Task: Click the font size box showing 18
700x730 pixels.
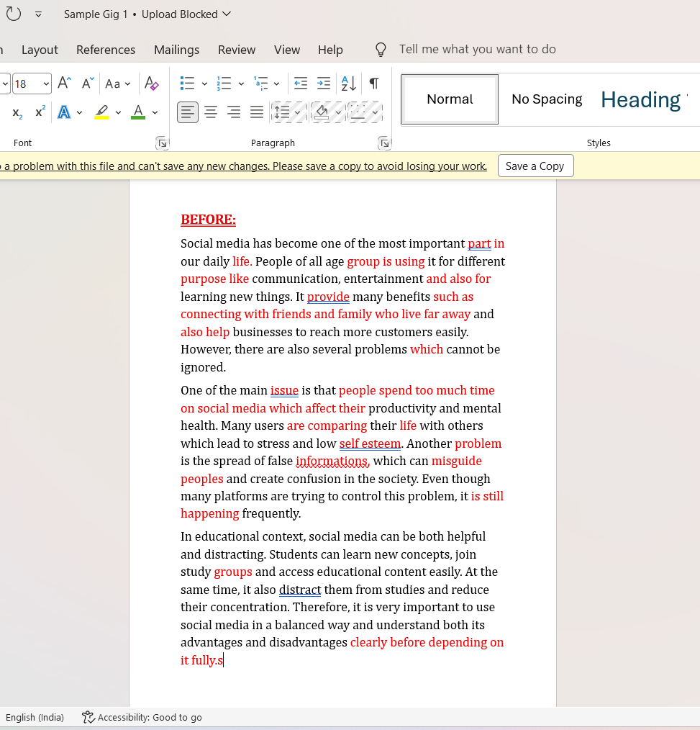Action: pyautogui.click(x=27, y=84)
